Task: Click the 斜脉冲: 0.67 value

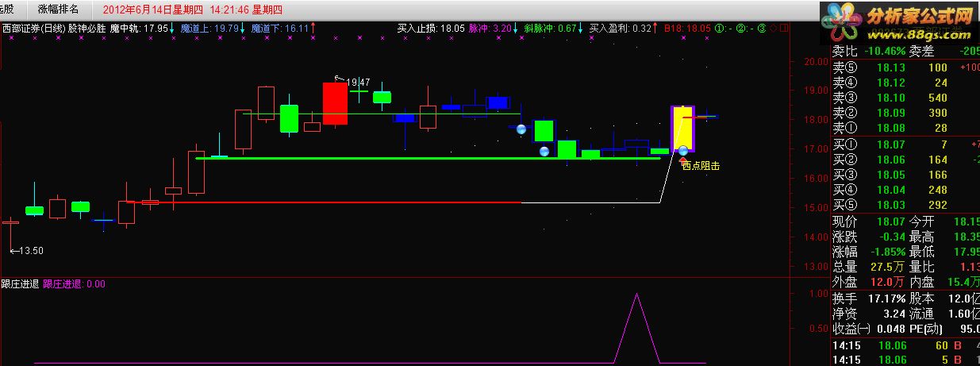Action: pos(550,28)
